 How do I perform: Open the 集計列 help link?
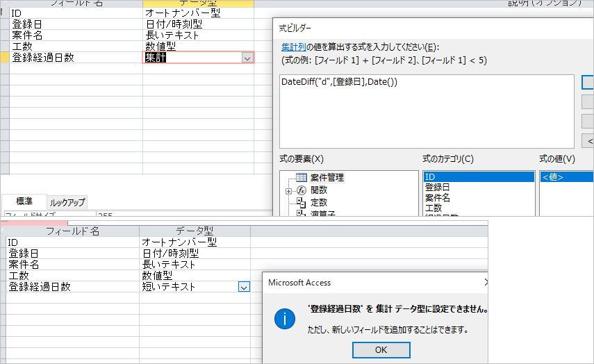click(x=294, y=47)
